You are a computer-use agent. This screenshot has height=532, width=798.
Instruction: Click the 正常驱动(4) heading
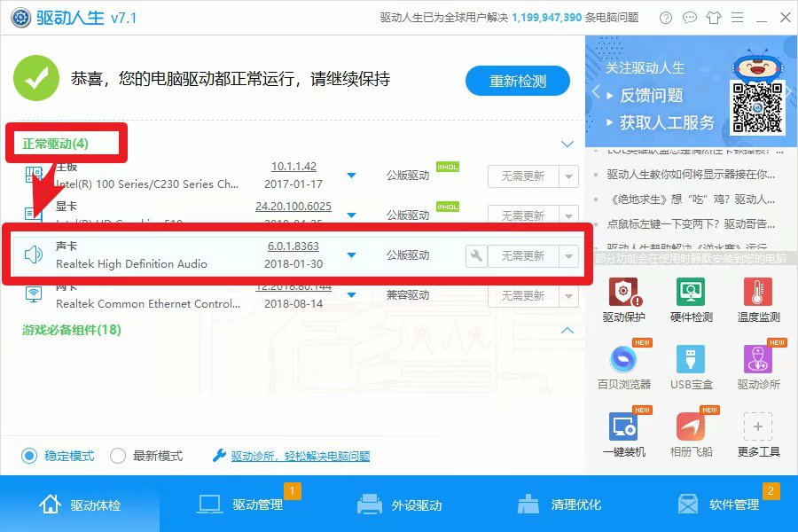pyautogui.click(x=56, y=144)
